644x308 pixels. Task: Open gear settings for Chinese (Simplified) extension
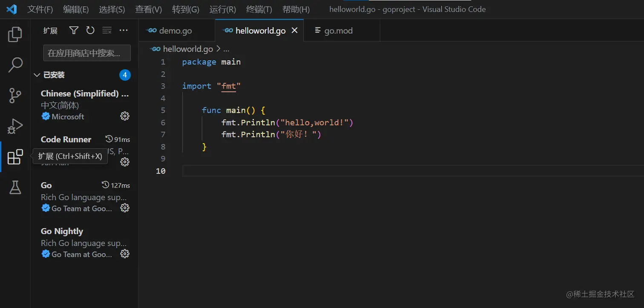(125, 116)
